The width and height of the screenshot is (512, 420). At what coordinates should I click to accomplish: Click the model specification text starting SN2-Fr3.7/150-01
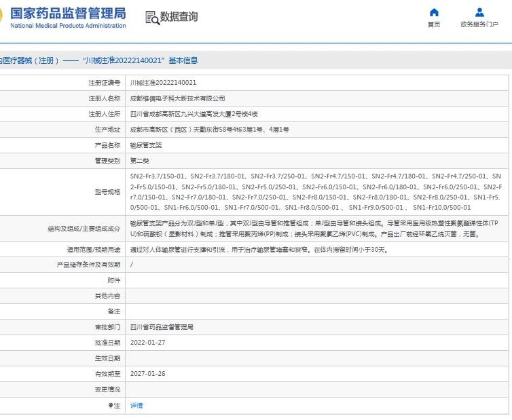tap(316, 192)
